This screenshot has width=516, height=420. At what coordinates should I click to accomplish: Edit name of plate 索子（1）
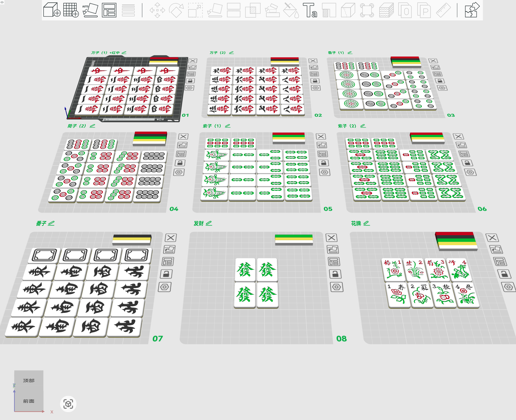click(228, 126)
